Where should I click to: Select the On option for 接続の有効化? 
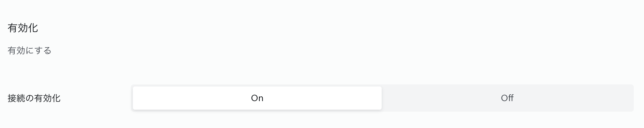257,98
